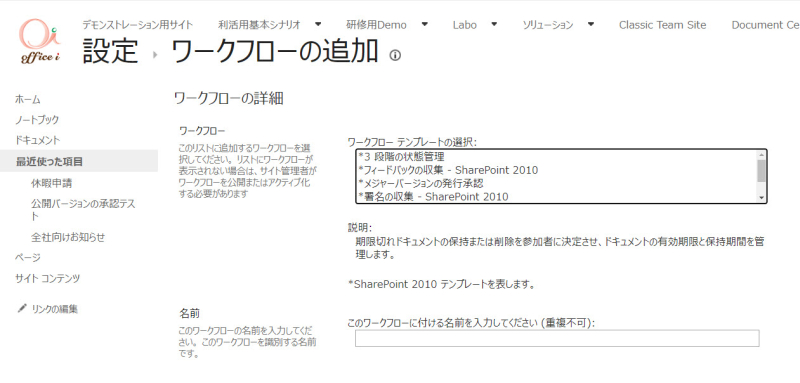Click the workflow name input field

coord(557,338)
